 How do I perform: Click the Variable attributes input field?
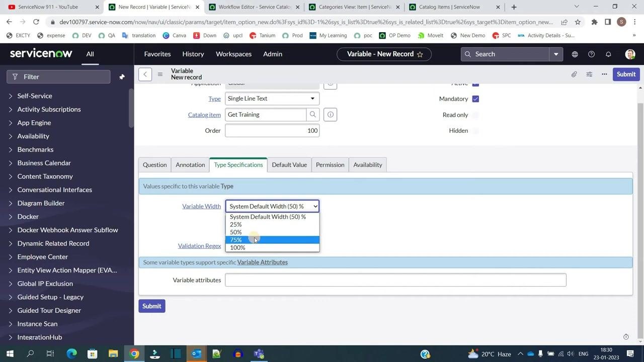pos(395,280)
